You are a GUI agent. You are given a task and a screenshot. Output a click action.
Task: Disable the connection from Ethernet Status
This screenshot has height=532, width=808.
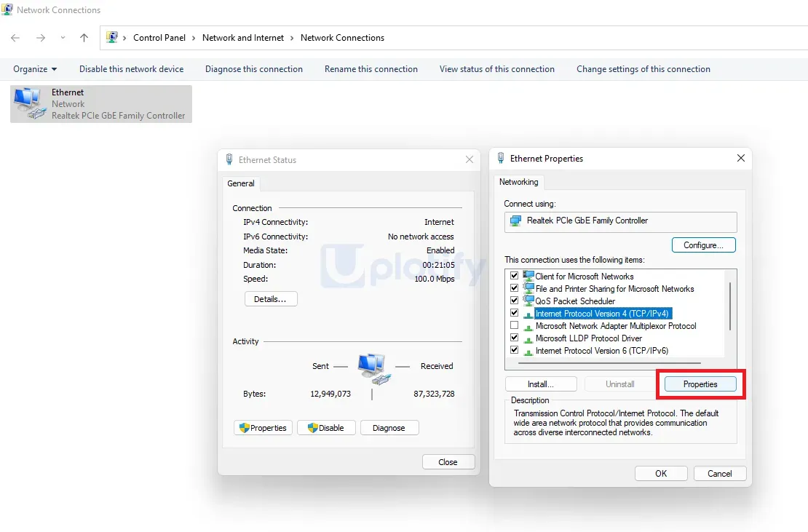tap(326, 428)
